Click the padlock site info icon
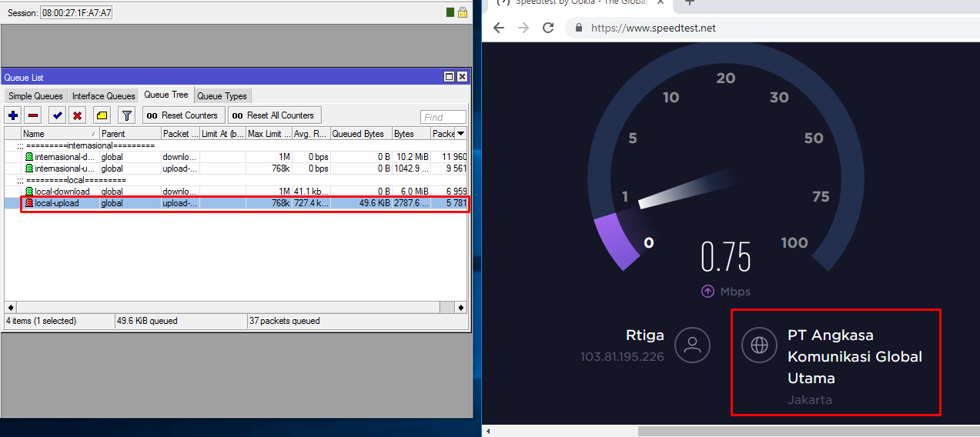 click(x=579, y=28)
